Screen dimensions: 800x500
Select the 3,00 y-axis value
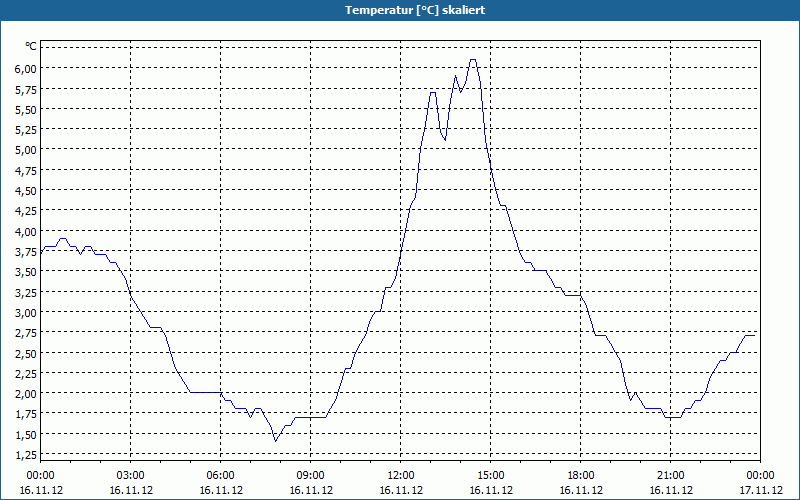(27, 312)
